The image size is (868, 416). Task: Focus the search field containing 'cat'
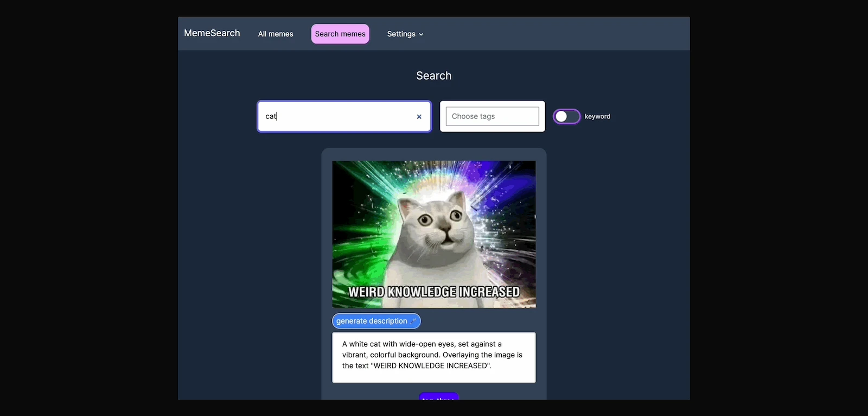pyautogui.click(x=344, y=116)
